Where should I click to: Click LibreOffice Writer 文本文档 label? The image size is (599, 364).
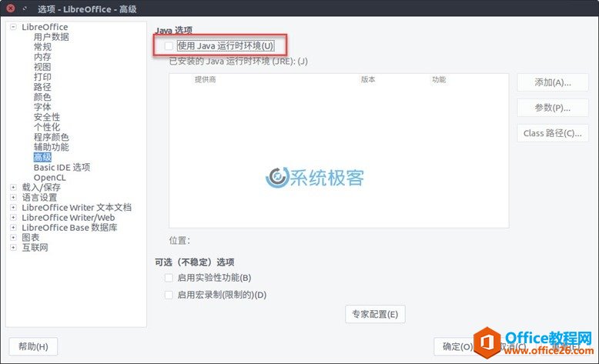(x=76, y=208)
